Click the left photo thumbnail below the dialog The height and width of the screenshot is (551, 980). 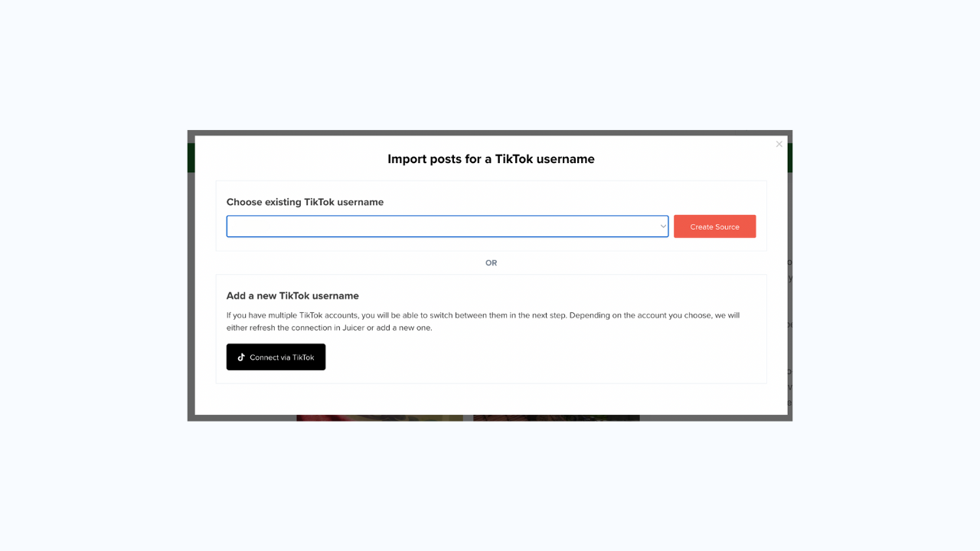click(x=379, y=418)
